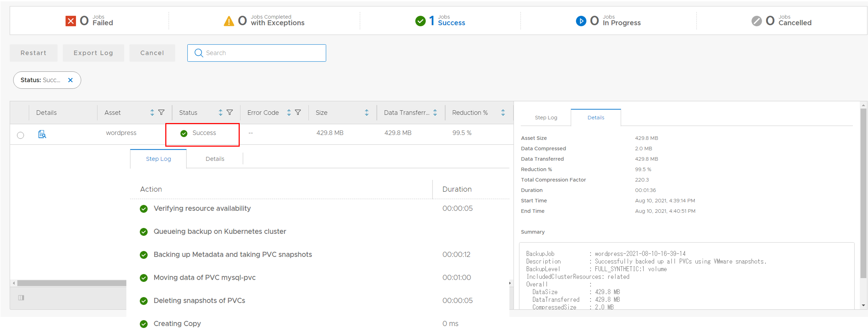Sort by the Error Code column arrows
The height and width of the screenshot is (336, 868).
(x=289, y=112)
